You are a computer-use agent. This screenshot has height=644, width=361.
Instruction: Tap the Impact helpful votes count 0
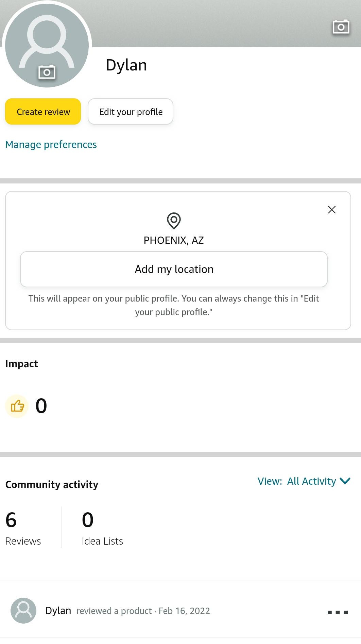[41, 406]
